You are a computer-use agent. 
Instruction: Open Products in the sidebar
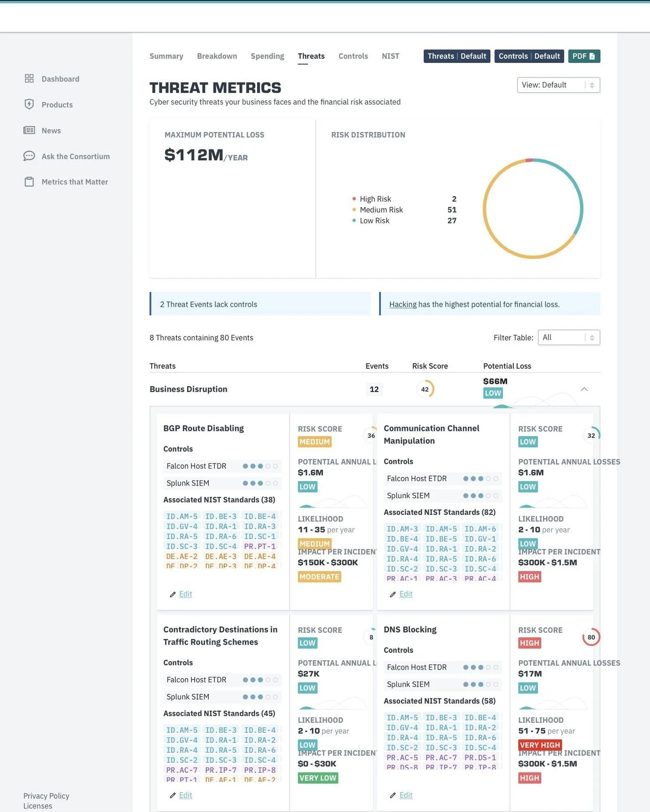57,104
